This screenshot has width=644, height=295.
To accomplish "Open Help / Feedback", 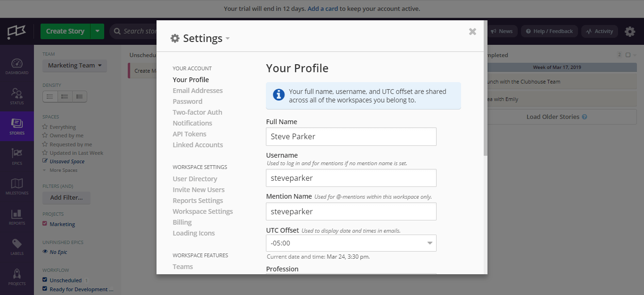I will 549,32.
